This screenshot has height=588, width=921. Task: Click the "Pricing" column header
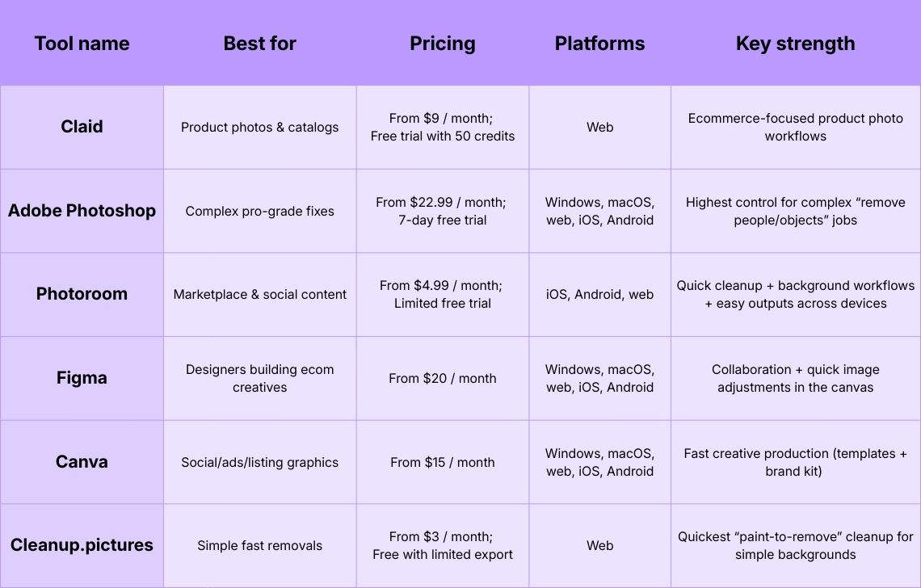tap(442, 44)
